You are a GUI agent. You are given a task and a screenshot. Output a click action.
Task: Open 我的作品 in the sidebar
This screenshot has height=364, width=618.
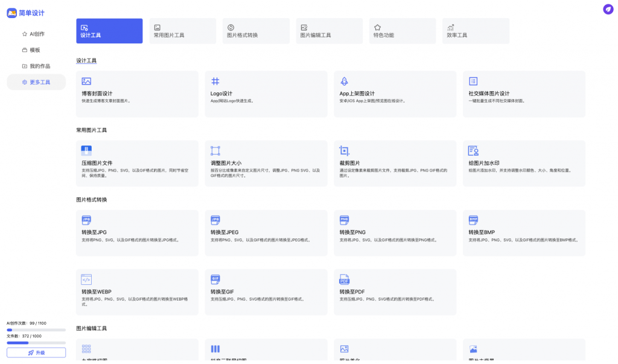36,66
